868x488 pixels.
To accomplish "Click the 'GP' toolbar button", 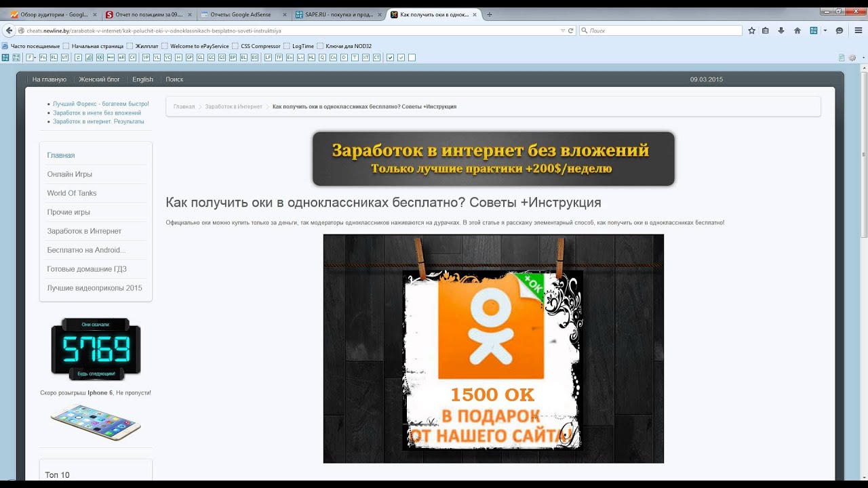I will tap(189, 58).
